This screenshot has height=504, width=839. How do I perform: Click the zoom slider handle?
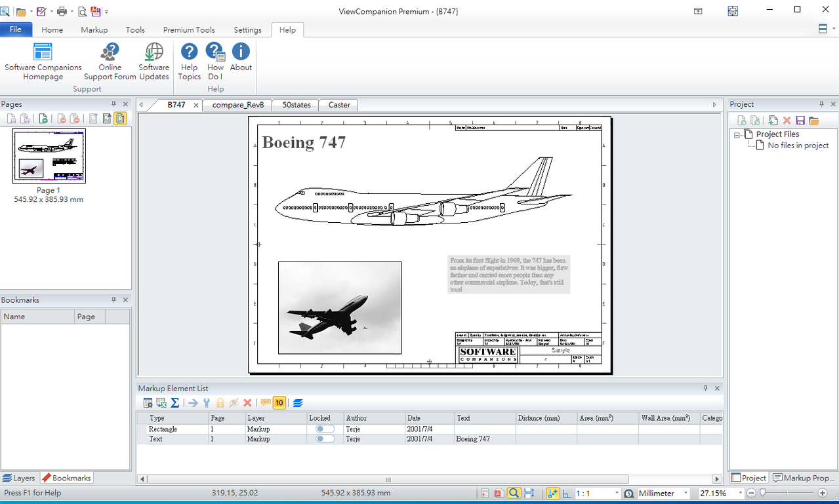pyautogui.click(x=762, y=493)
